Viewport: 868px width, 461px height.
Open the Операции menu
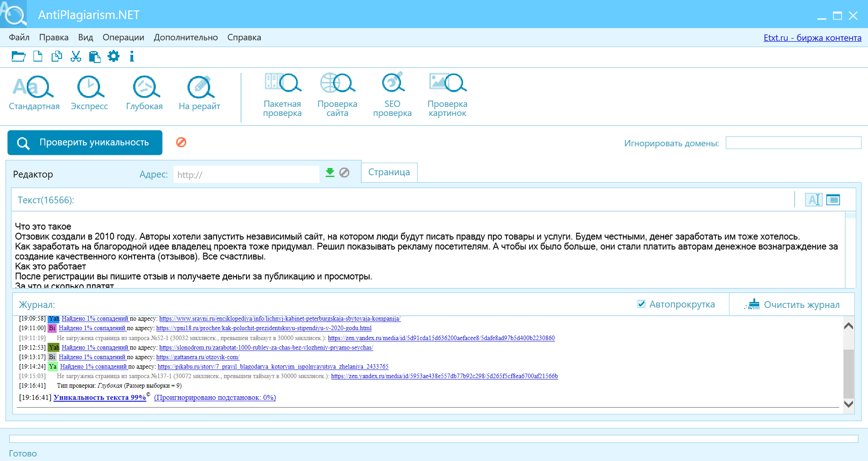[123, 38]
